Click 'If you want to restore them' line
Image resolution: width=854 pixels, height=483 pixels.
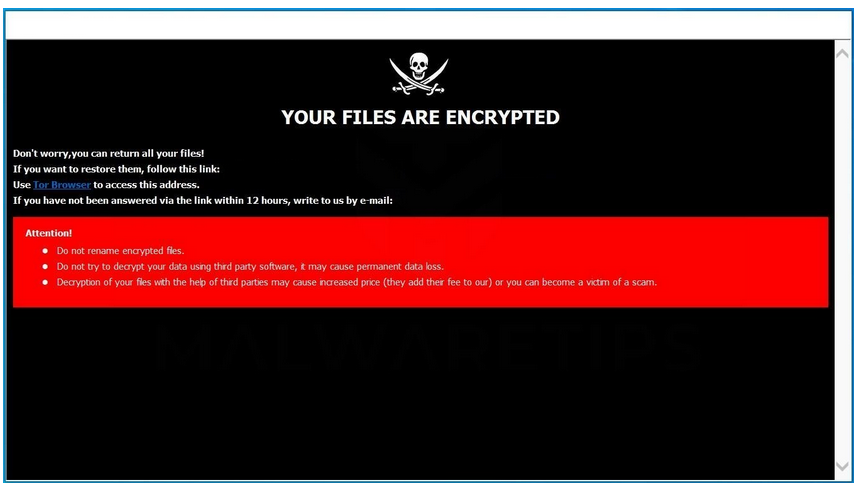[117, 169]
